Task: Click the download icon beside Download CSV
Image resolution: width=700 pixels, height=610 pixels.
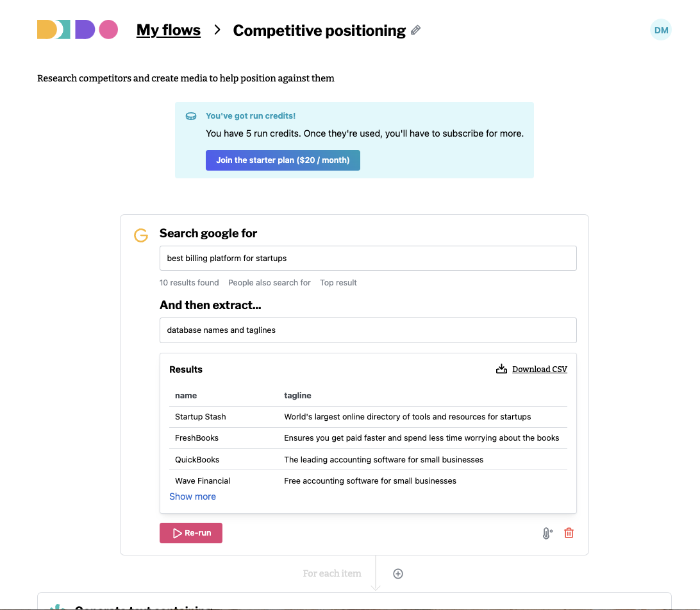Action: pos(501,369)
